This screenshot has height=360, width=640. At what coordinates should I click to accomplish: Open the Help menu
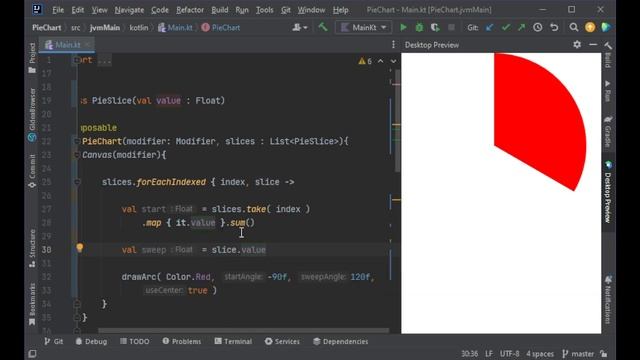click(340, 10)
